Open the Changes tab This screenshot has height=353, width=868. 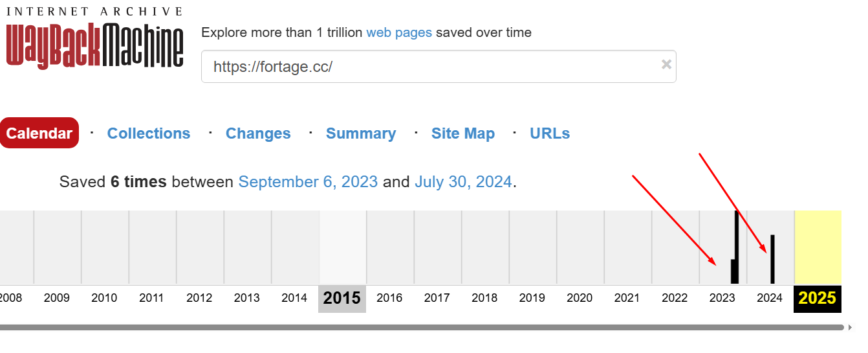pos(258,133)
